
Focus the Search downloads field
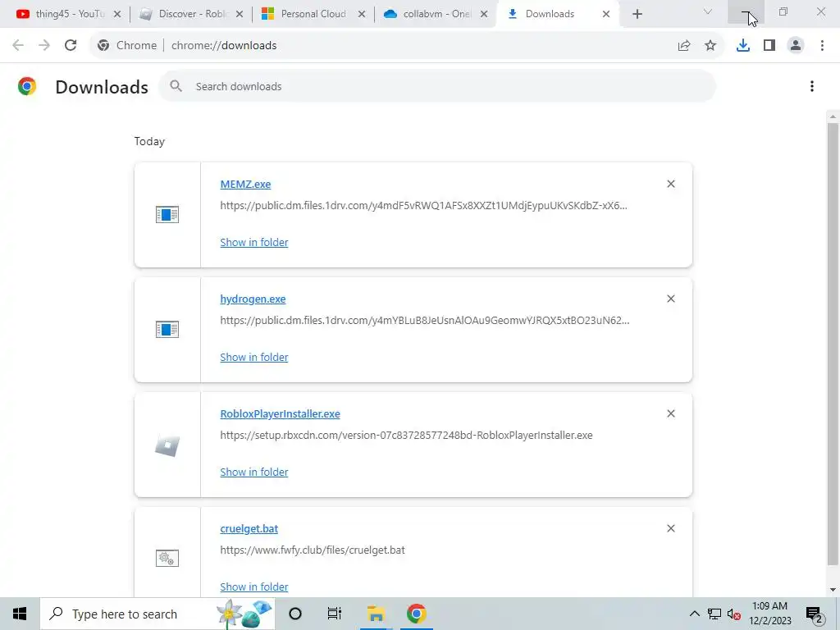coord(436,86)
